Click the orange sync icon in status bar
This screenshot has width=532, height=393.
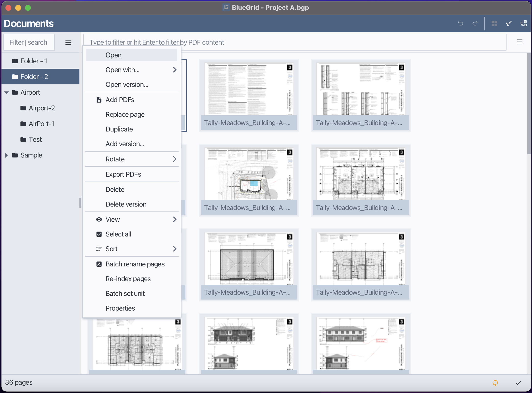(495, 383)
